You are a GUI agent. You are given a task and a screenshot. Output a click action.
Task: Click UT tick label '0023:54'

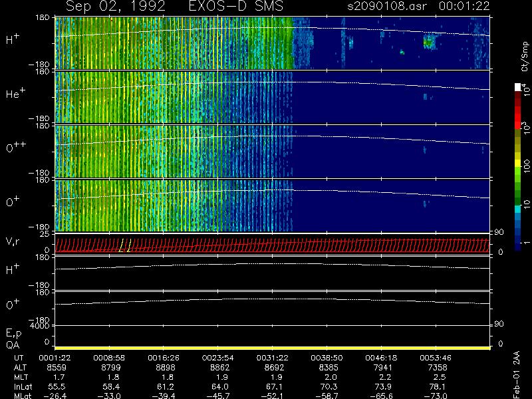coord(218,358)
